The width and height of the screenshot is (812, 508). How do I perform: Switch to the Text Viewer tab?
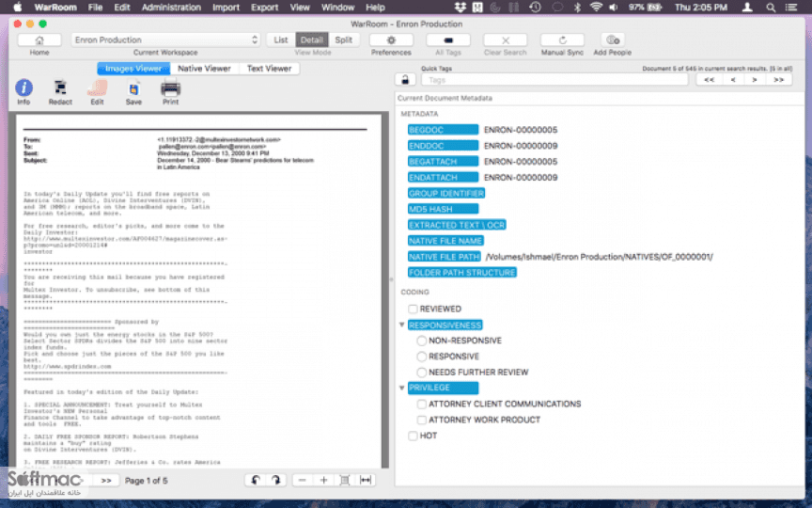[x=269, y=69]
